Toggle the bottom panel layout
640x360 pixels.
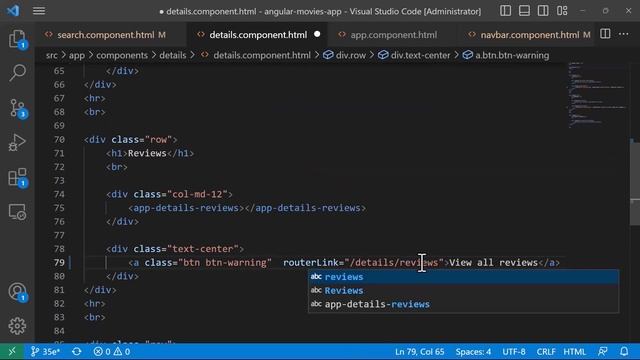point(524,11)
